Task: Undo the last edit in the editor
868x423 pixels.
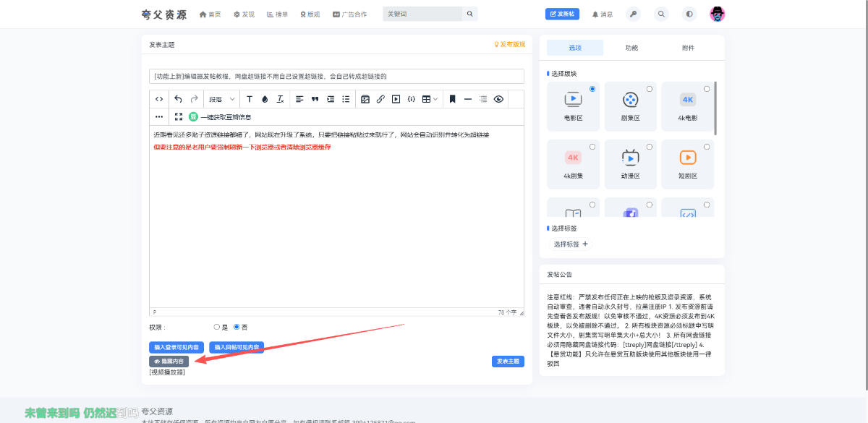Action: coord(179,99)
